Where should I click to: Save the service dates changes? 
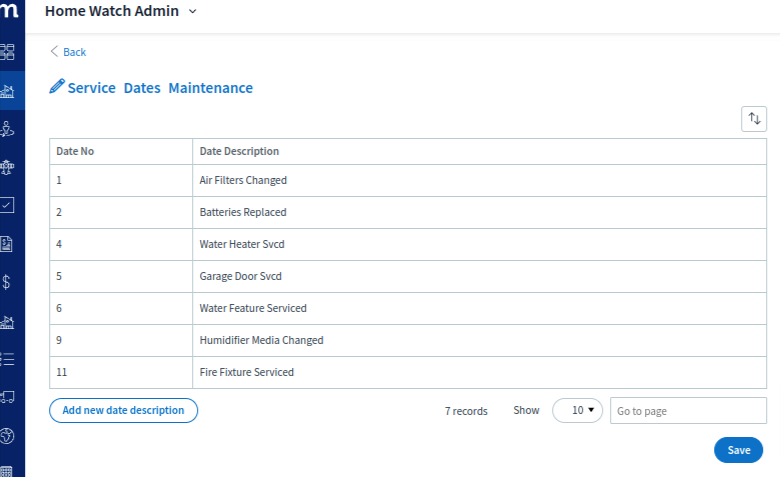click(738, 450)
